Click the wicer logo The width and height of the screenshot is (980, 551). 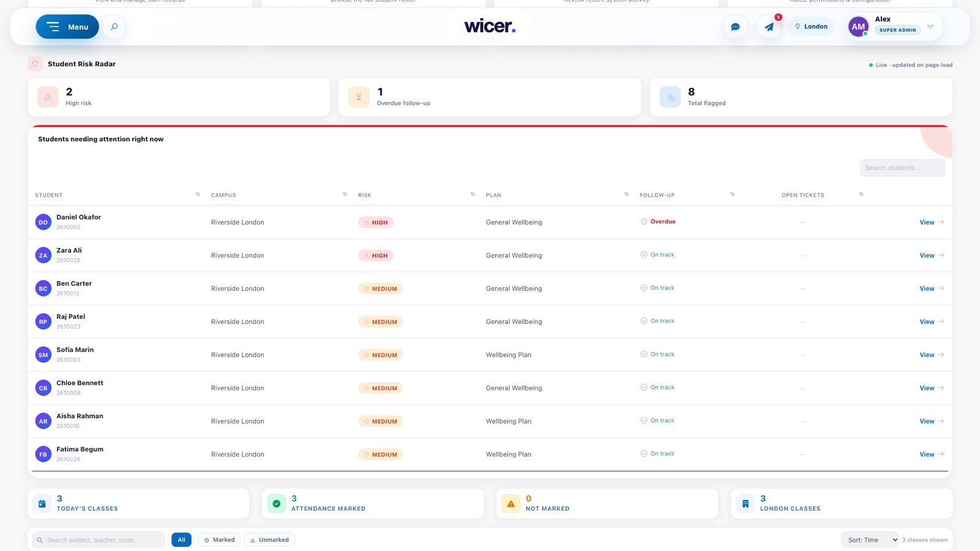click(x=490, y=26)
